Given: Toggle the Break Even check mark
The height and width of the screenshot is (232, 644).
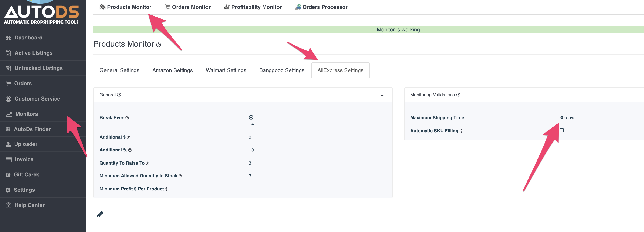Looking at the screenshot, I should coord(251,117).
